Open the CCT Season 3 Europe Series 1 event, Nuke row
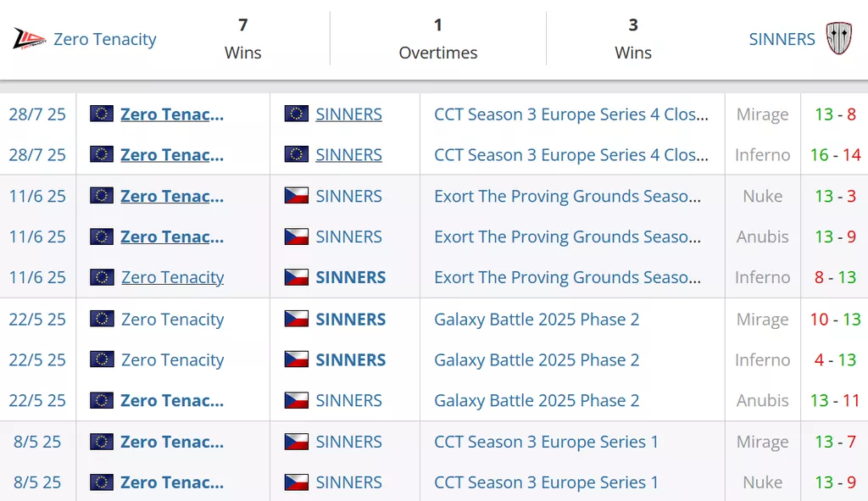 546,482
